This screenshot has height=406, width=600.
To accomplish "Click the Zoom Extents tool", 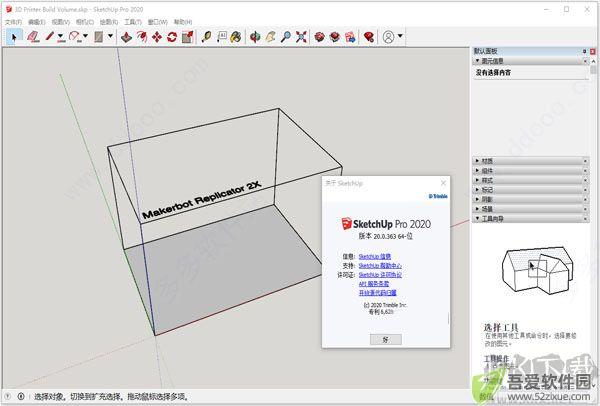I will [x=301, y=37].
